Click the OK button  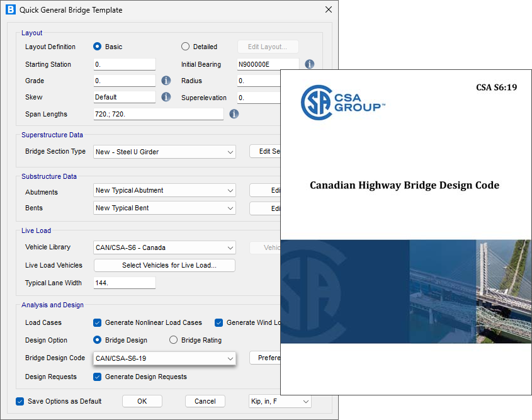[x=142, y=401]
